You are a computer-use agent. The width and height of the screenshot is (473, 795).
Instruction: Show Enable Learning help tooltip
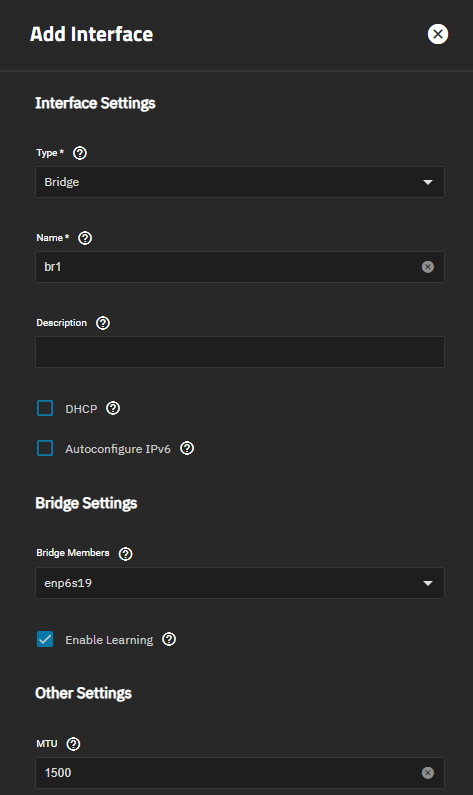pyautogui.click(x=169, y=639)
